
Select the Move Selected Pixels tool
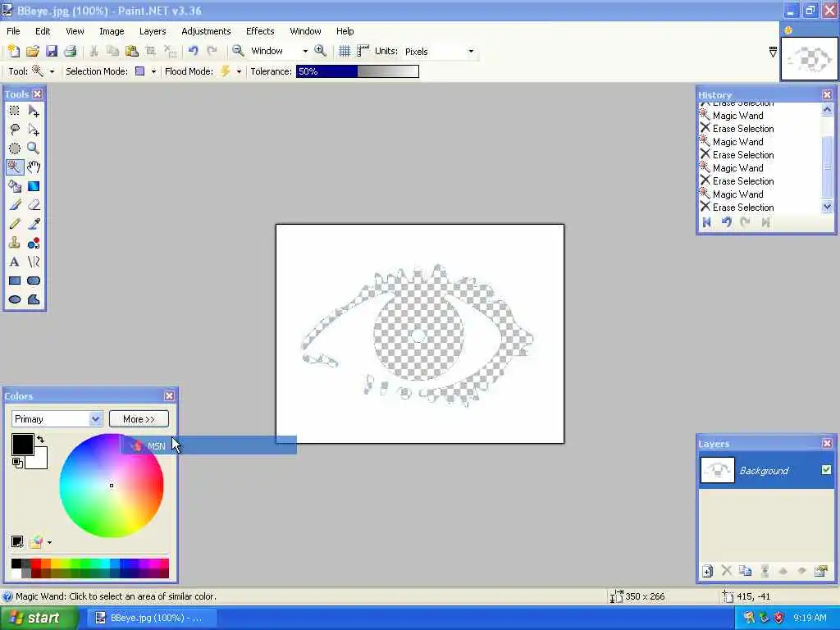click(x=34, y=111)
